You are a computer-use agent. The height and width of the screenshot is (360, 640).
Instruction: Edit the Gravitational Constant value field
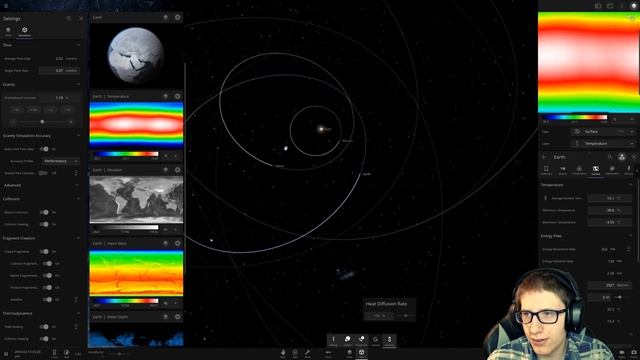59,98
